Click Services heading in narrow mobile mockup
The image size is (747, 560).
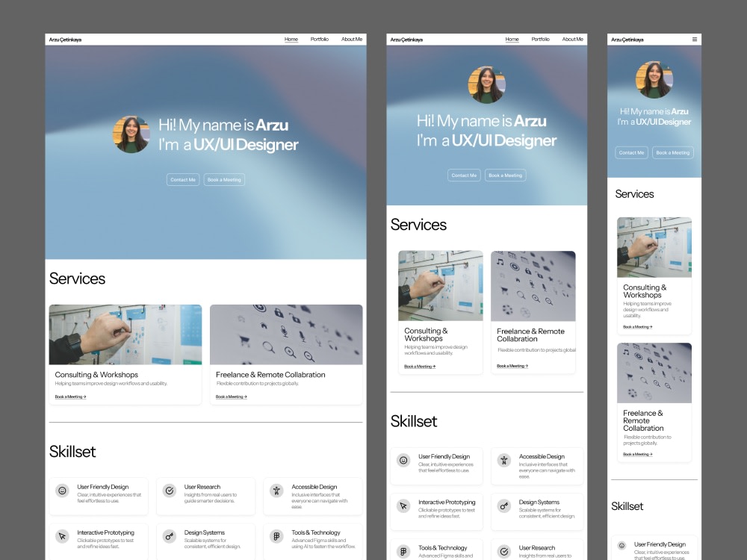point(634,194)
